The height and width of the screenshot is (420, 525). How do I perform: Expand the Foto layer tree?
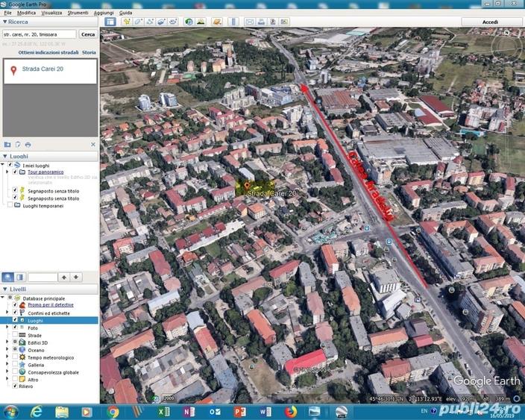point(7,327)
